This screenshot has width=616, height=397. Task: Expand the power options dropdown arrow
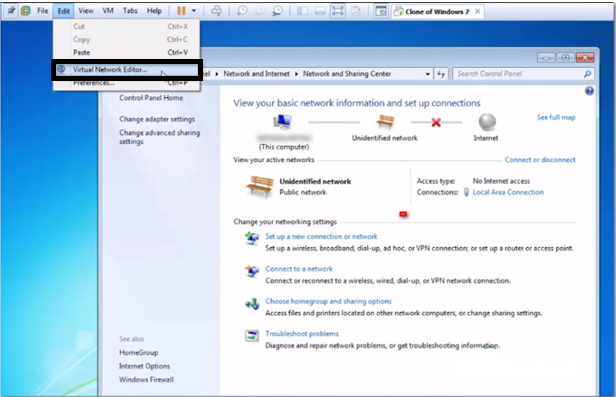click(194, 11)
